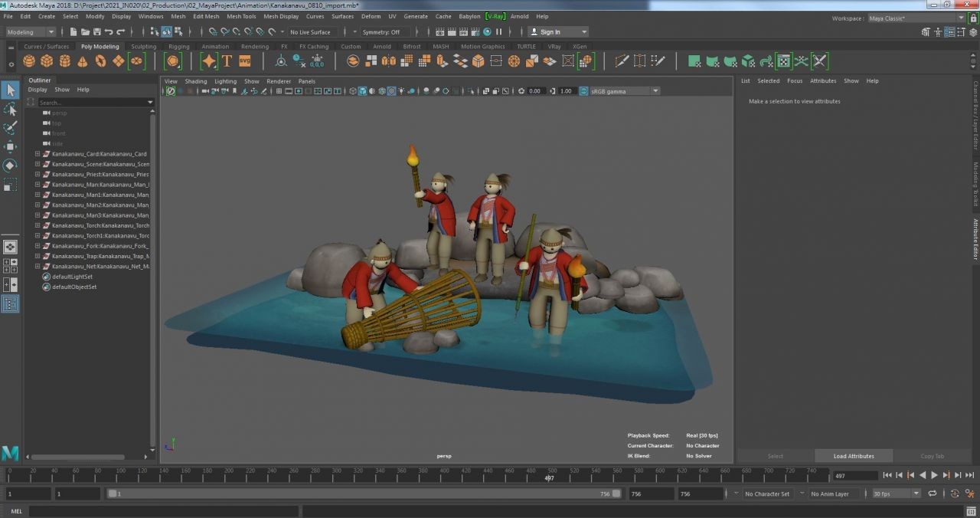Toggle loop playback mode button
980x518 pixels.
pyautogui.click(x=934, y=494)
